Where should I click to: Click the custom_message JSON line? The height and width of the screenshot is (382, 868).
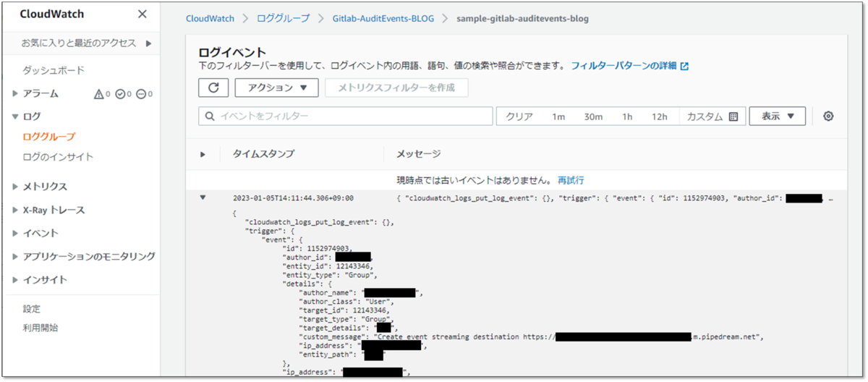pos(531,336)
